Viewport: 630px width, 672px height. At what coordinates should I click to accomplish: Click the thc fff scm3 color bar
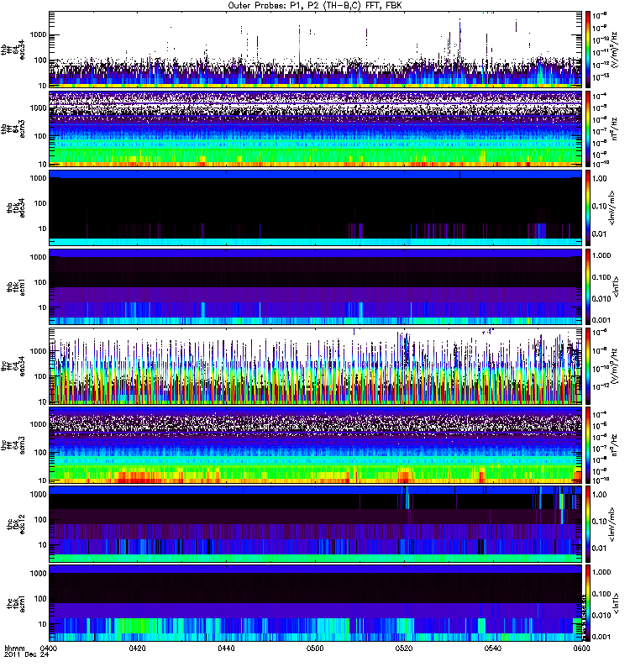588,445
